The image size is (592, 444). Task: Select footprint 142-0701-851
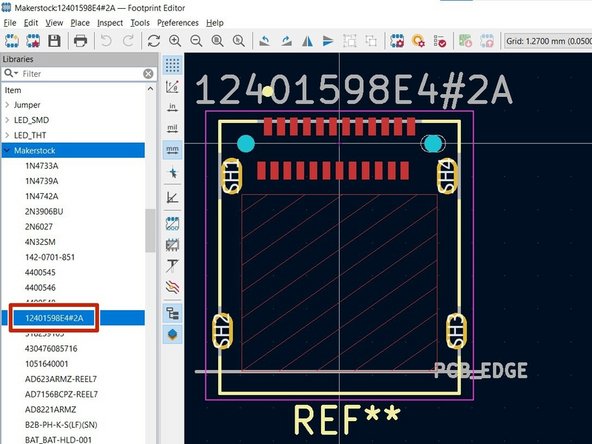(x=50, y=257)
